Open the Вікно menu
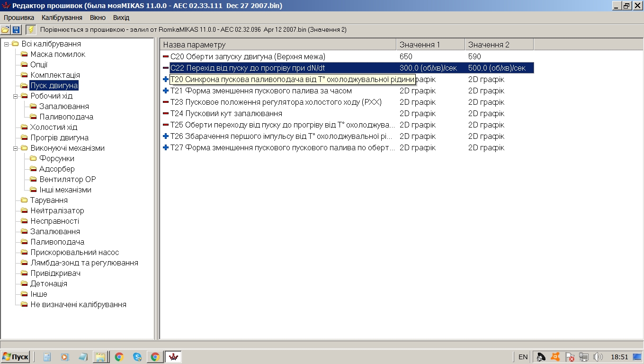The width and height of the screenshot is (644, 364). (x=98, y=18)
